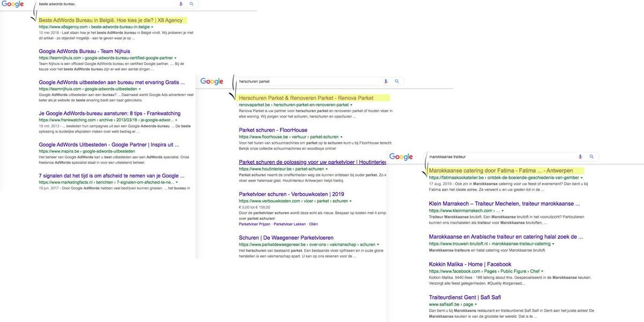644x322 pixels.
Task: Click the Google logo beside 'marokkaanse traiteur'
Action: pyautogui.click(x=401, y=157)
